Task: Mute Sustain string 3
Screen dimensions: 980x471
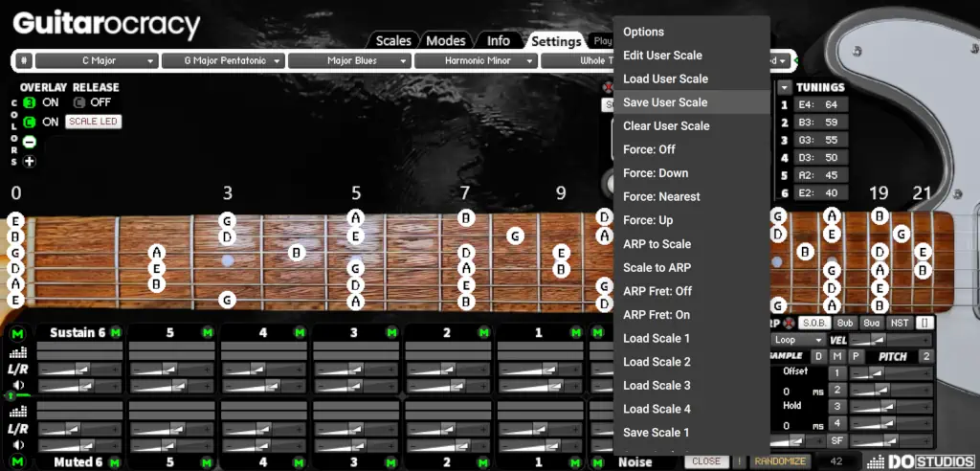Action: click(391, 333)
